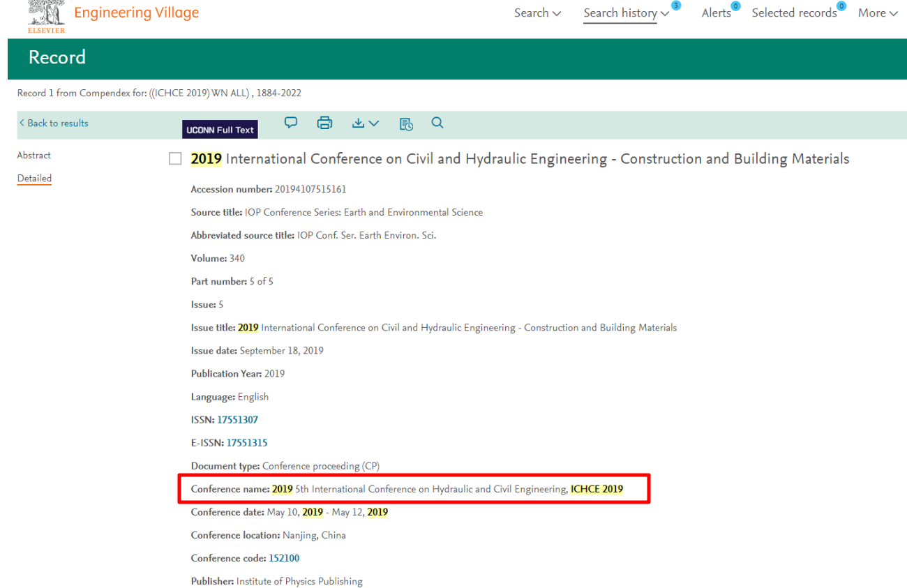Expand the Search menu
Image resolution: width=907 pixels, height=588 pixels.
tap(537, 13)
